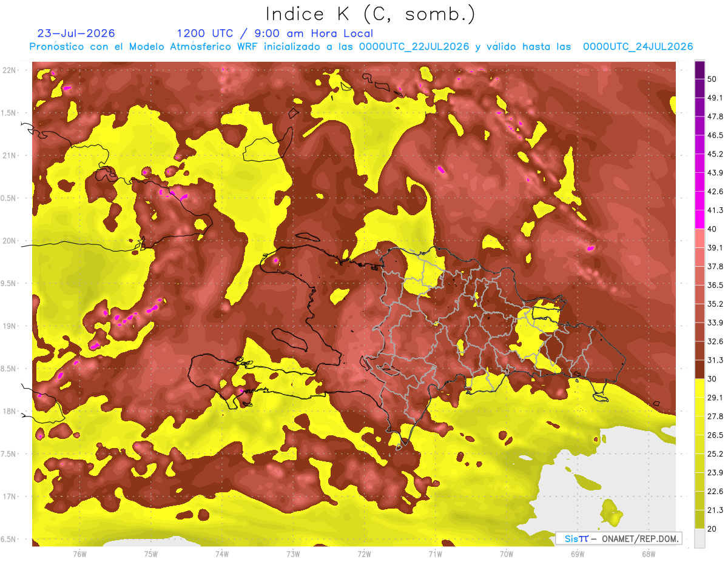The width and height of the screenshot is (728, 562).
Task: Click the colorbar value "27.8"
Action: pyautogui.click(x=715, y=416)
